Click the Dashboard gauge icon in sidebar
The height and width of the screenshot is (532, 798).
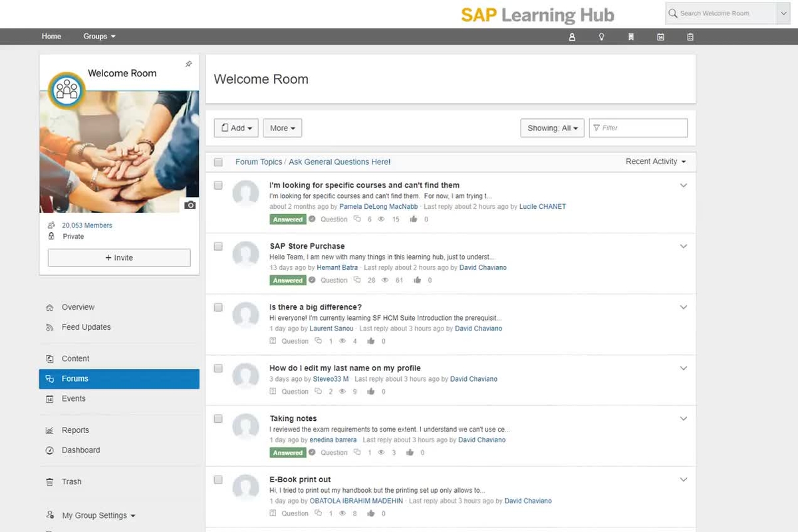(50, 450)
